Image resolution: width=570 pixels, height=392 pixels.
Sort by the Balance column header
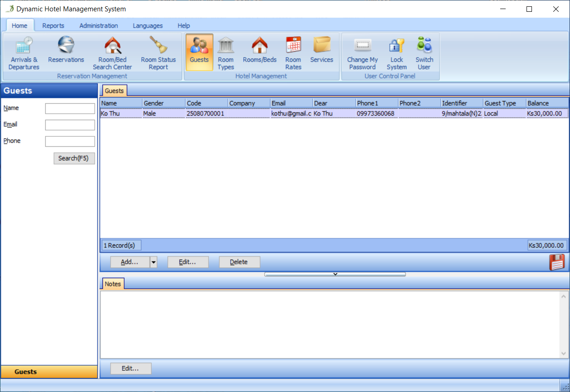[546, 103]
